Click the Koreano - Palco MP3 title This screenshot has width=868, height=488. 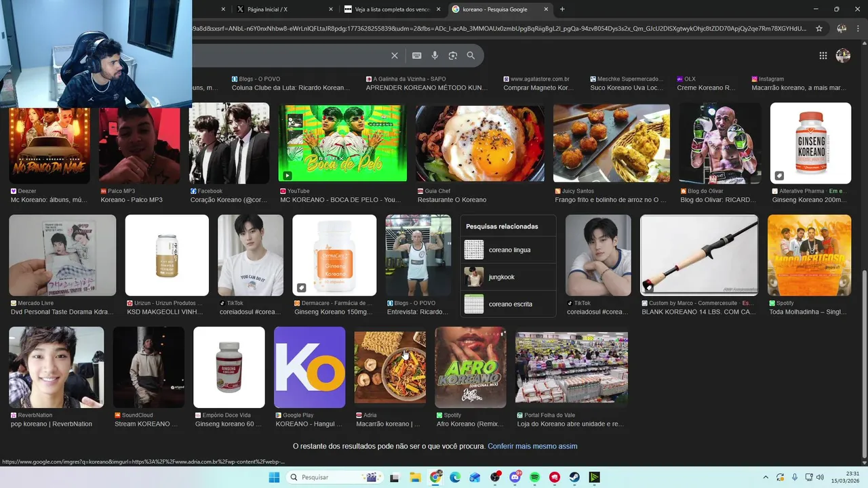[x=132, y=200]
